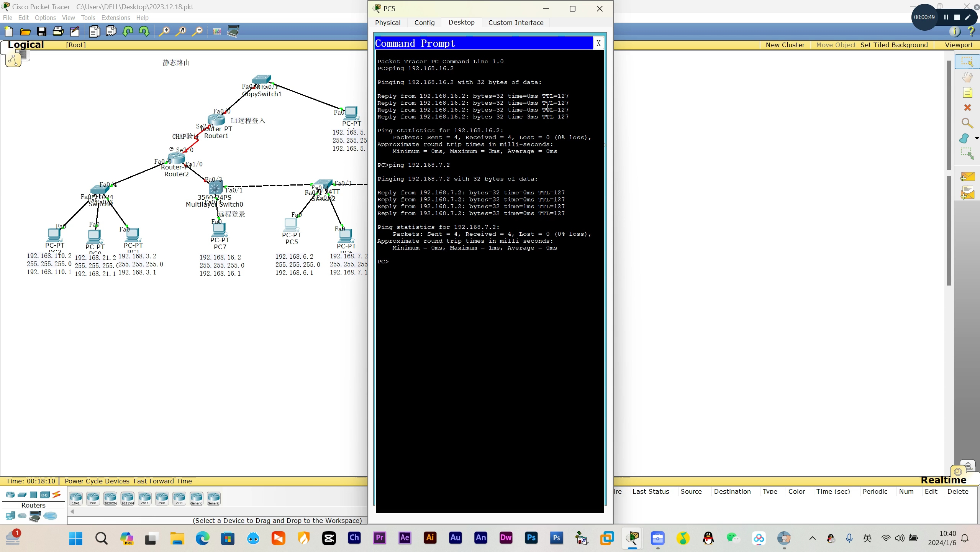
Task: Open a file with the folder icon
Action: click(25, 31)
